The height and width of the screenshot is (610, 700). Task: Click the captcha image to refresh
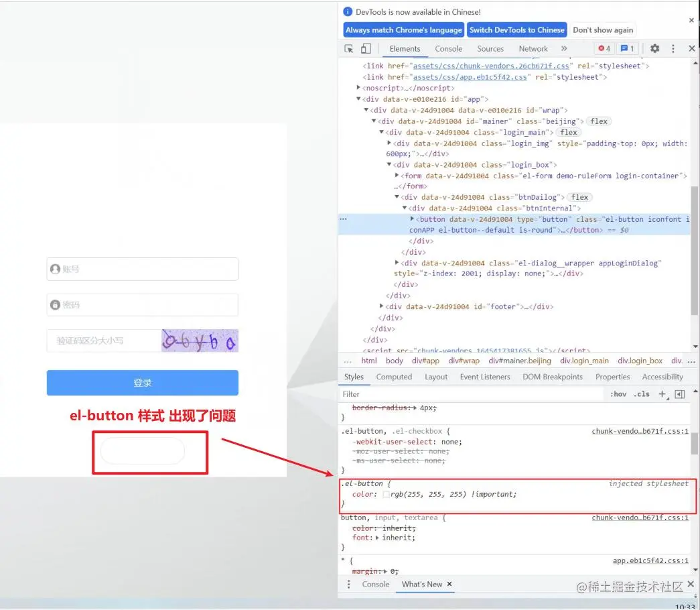(200, 341)
